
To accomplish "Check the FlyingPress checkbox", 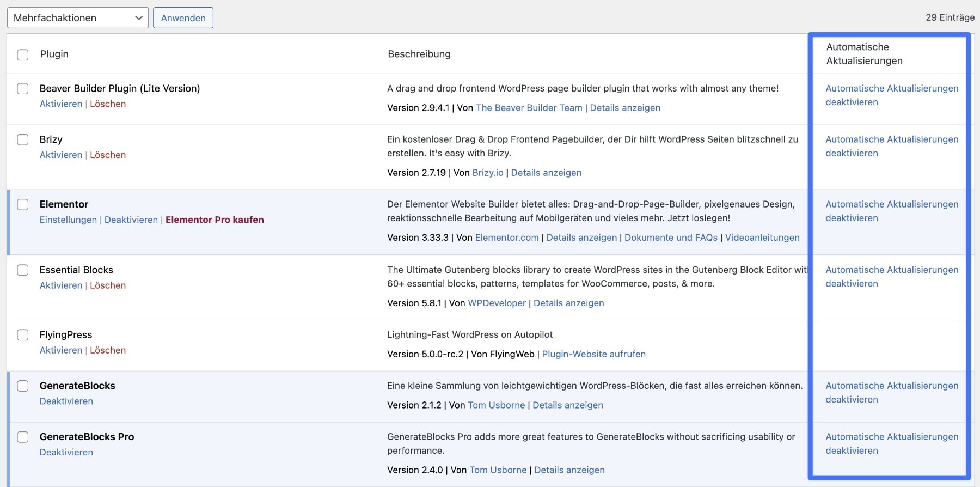I will coord(23,335).
